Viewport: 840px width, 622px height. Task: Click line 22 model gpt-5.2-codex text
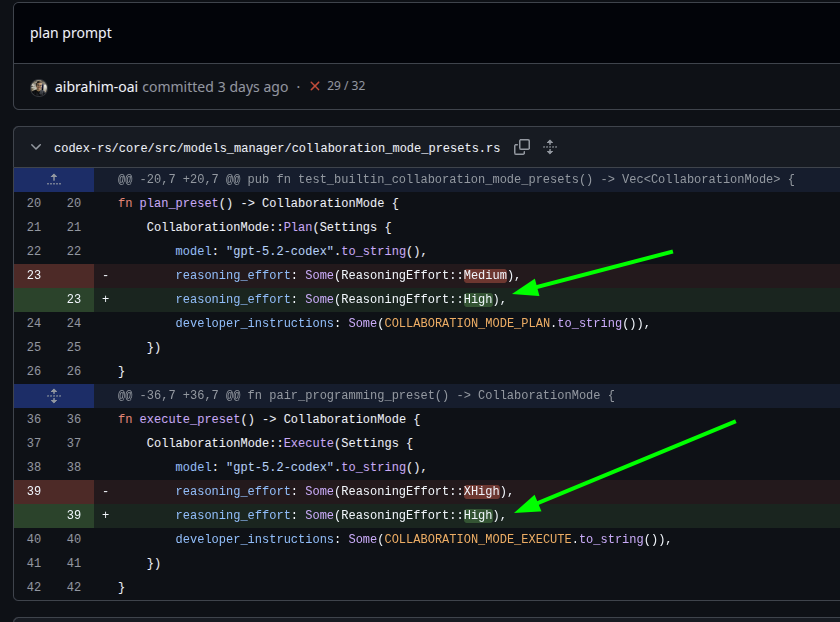click(301, 251)
